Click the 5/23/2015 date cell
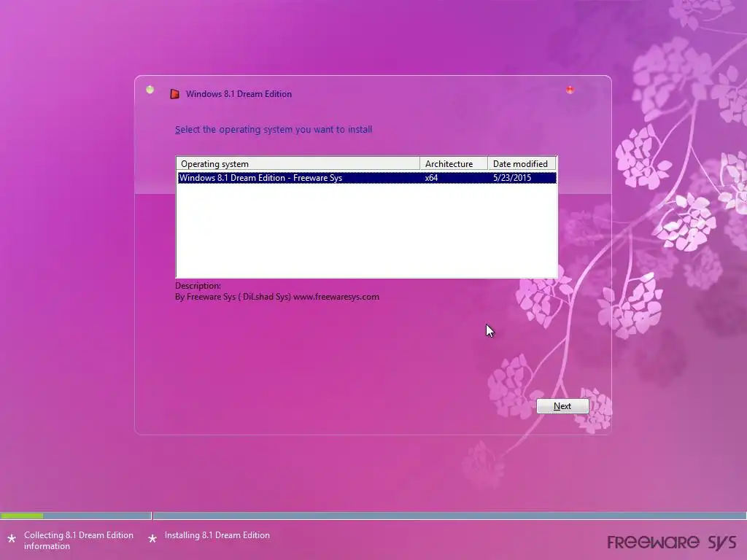This screenshot has width=747, height=560. (x=511, y=178)
